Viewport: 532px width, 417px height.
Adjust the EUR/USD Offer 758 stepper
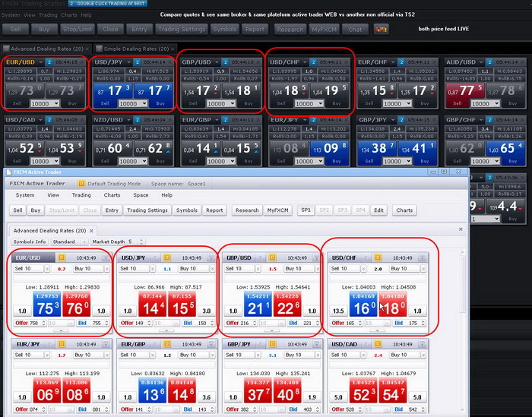tap(44, 323)
